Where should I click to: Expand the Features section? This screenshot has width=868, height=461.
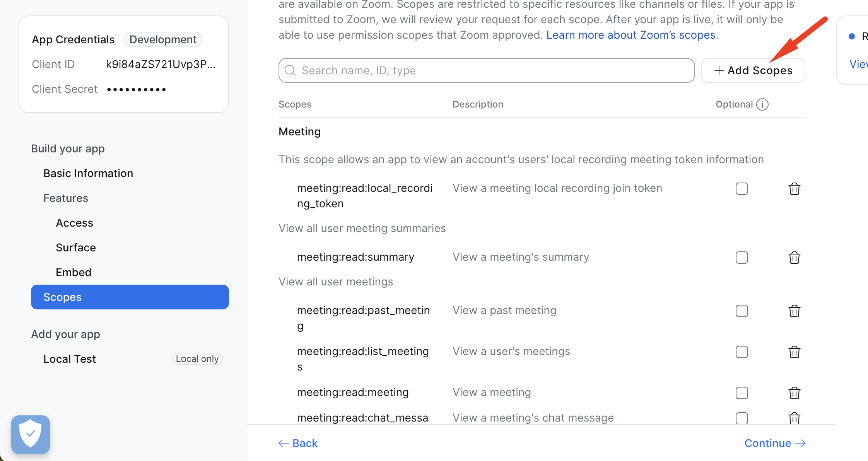click(66, 198)
